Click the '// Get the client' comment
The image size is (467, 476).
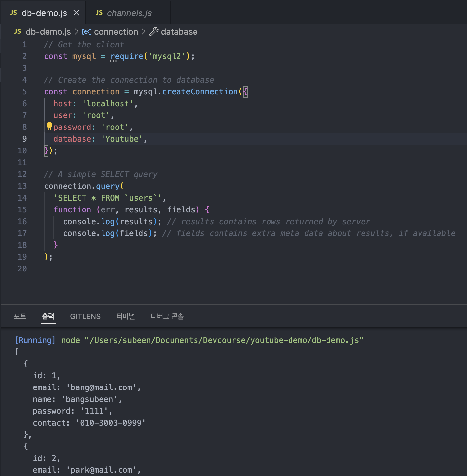pyautogui.click(x=84, y=45)
